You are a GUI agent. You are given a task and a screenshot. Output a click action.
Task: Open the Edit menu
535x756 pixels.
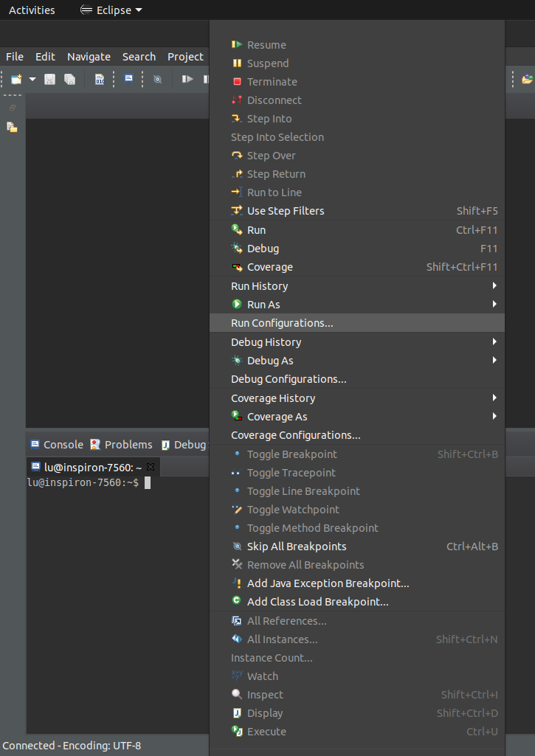click(45, 57)
